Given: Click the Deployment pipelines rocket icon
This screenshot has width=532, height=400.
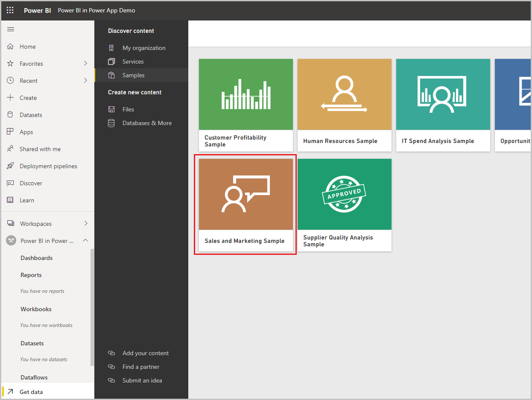Looking at the screenshot, I should pyautogui.click(x=11, y=166).
